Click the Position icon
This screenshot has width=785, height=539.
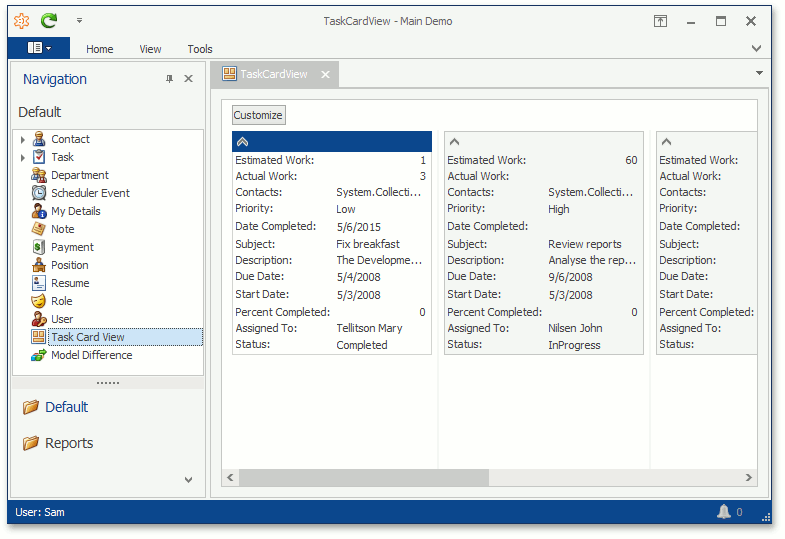pos(39,265)
